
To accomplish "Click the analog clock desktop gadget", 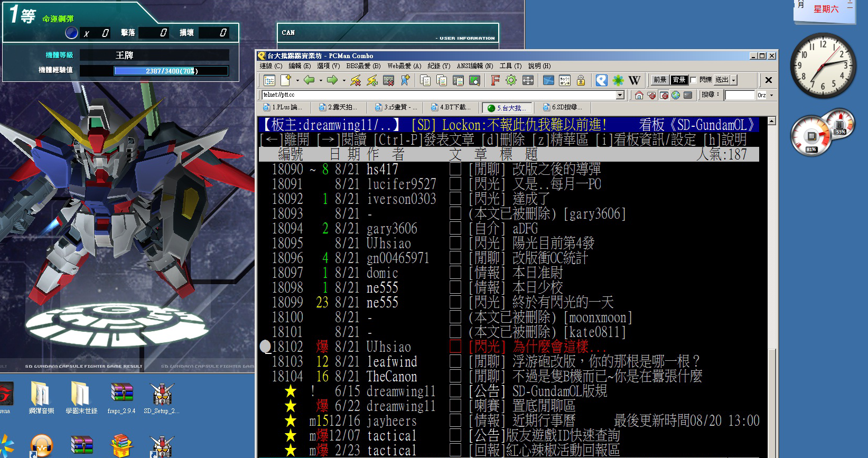I will (x=823, y=66).
